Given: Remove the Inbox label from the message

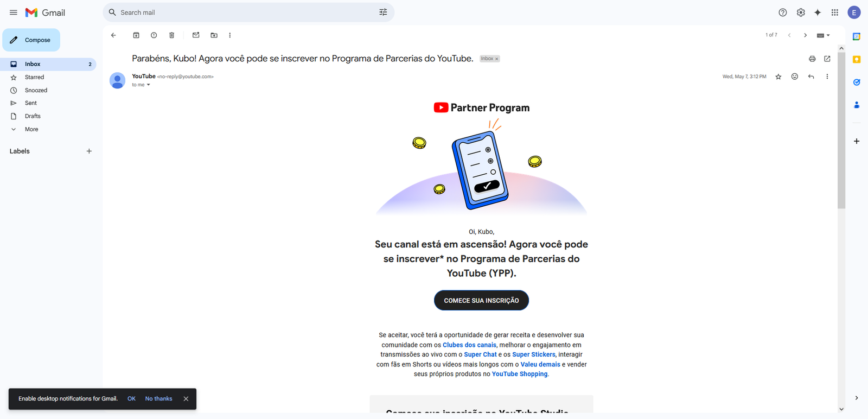Looking at the screenshot, I should coord(496,59).
